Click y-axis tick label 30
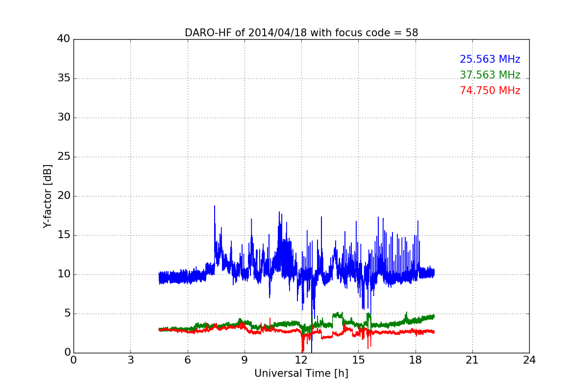 pos(64,118)
